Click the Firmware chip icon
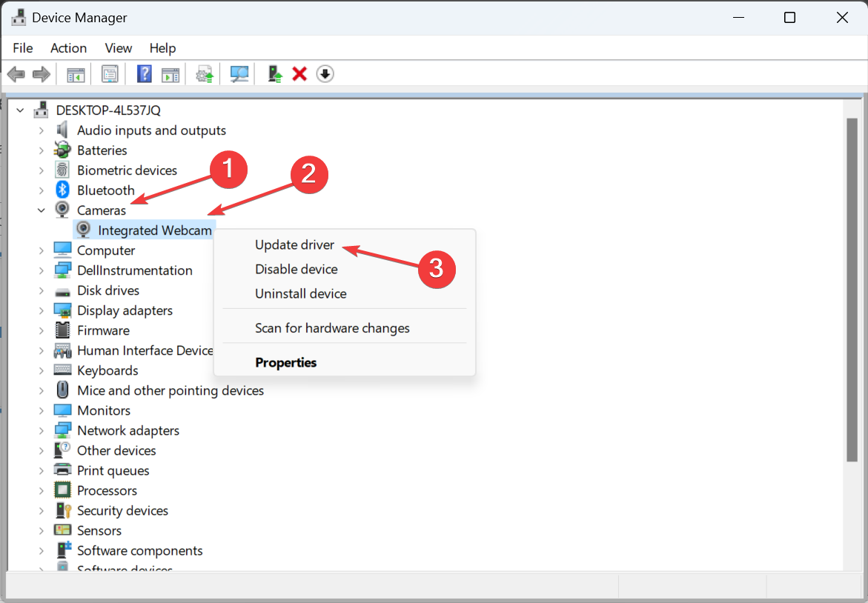Image resolution: width=868 pixels, height=603 pixels. point(62,330)
